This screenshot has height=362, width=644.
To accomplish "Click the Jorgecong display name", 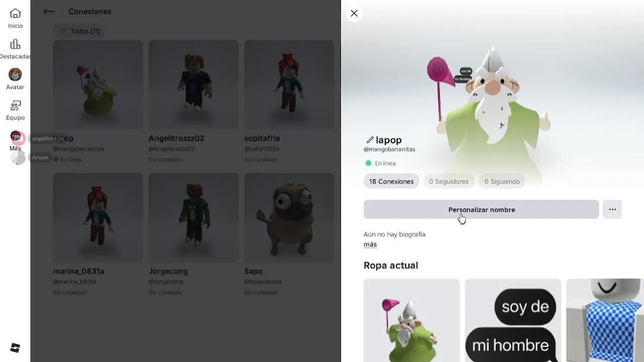I will pos(168,271).
